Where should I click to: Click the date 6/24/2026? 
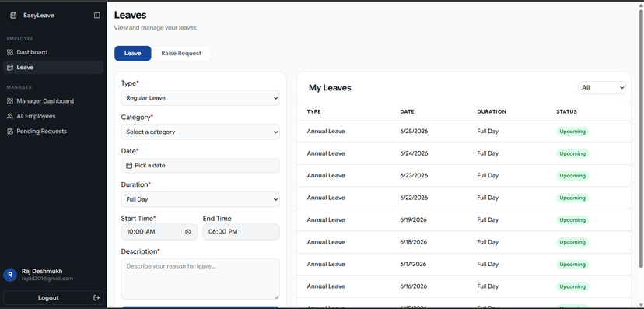point(414,153)
